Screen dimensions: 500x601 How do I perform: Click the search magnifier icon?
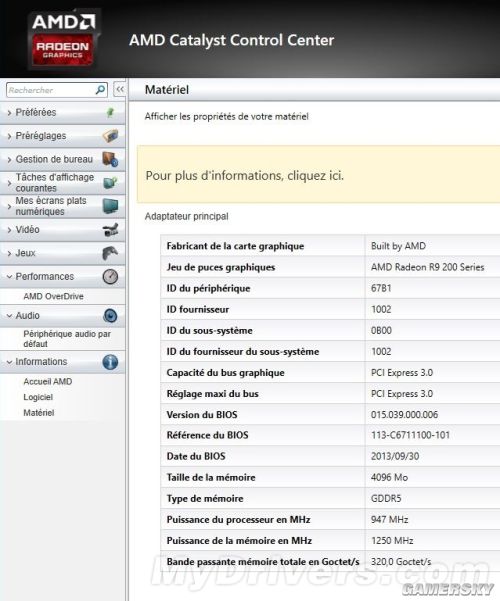pos(100,90)
